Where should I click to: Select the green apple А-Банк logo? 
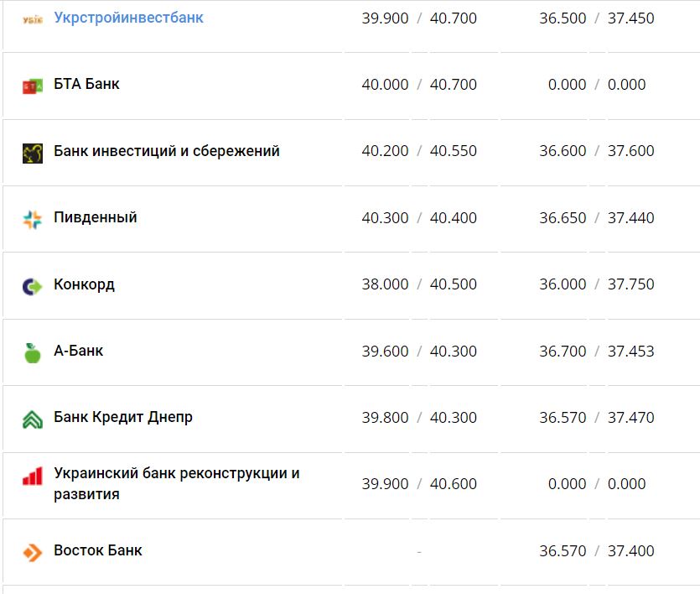32,351
